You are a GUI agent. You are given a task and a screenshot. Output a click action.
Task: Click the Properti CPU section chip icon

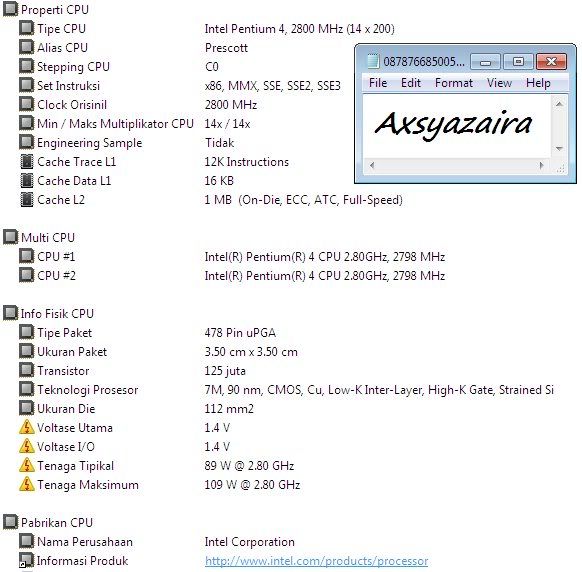[10, 9]
